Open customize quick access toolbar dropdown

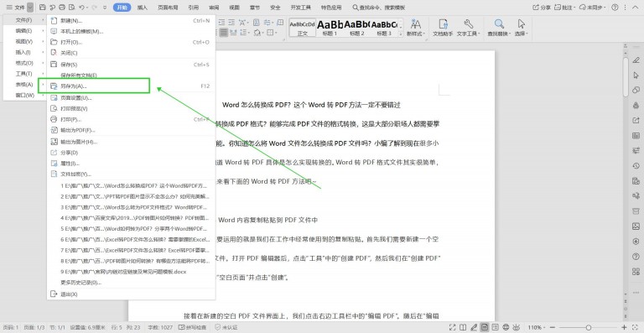105,8
